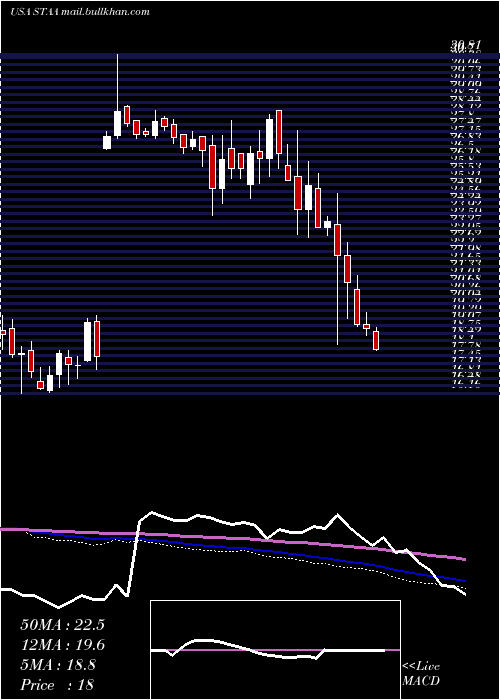Click the '50MA : 22.5' label

(x=62, y=625)
